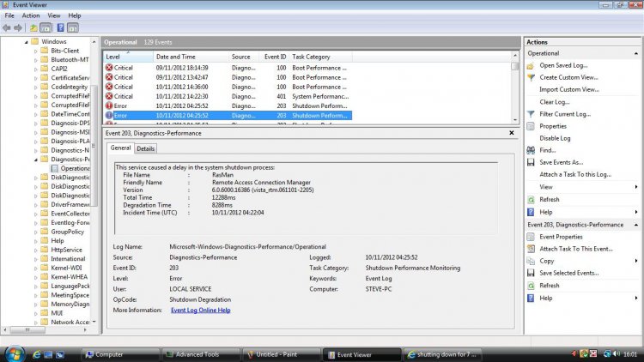
Task: Click Clear Log in Actions pane
Action: pos(555,102)
